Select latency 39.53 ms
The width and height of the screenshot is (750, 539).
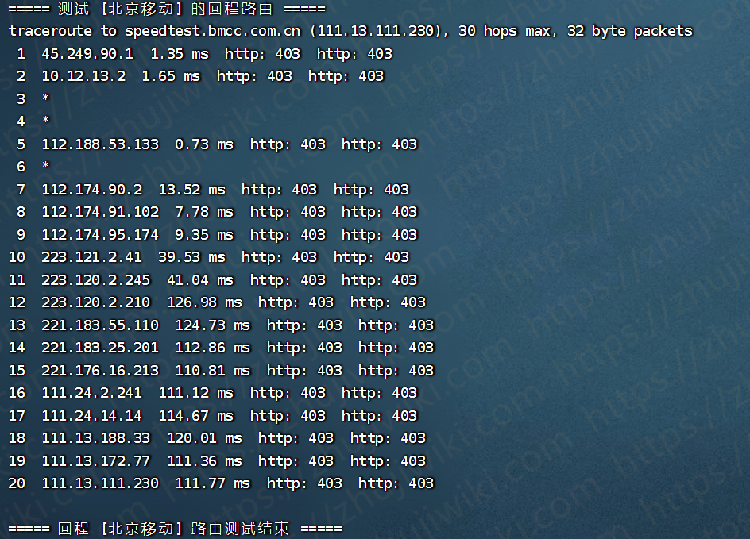(x=192, y=257)
